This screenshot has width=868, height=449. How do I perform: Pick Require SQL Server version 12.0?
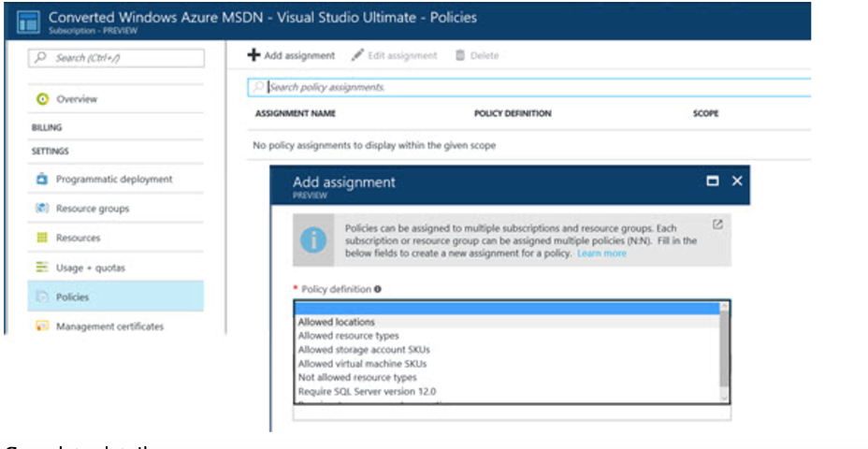click(x=354, y=391)
